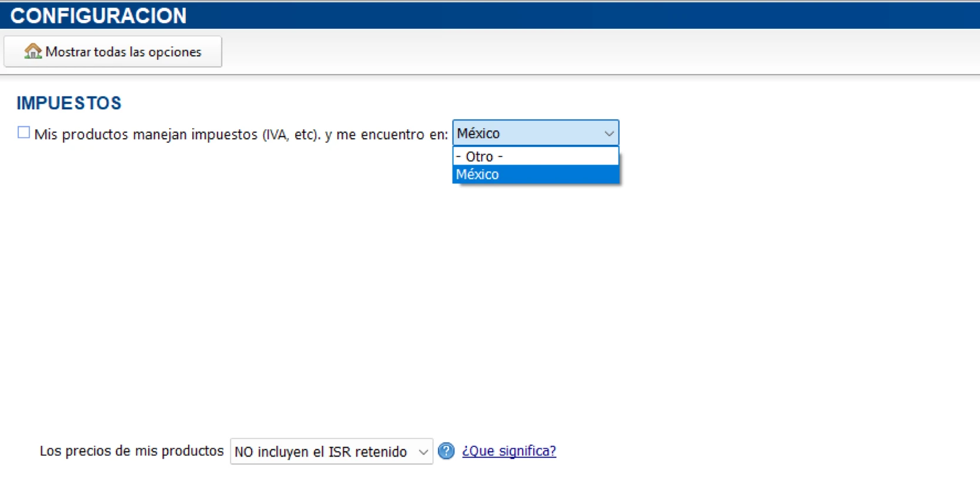The image size is (980, 480).
Task: Click the IMPUESTOS section title
Action: click(x=68, y=103)
